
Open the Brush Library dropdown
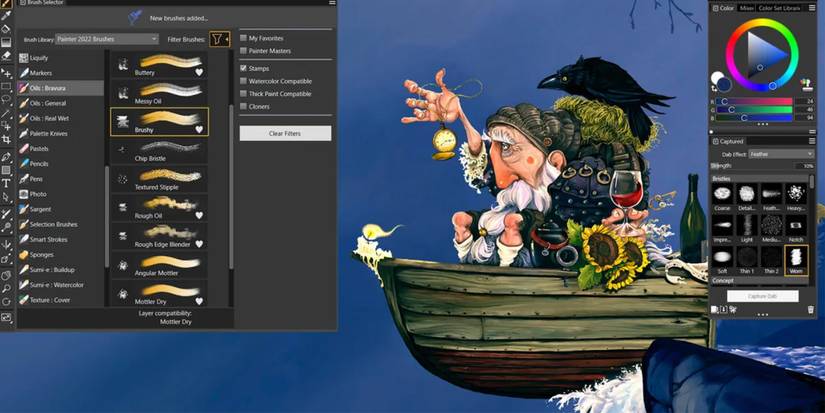click(105, 39)
